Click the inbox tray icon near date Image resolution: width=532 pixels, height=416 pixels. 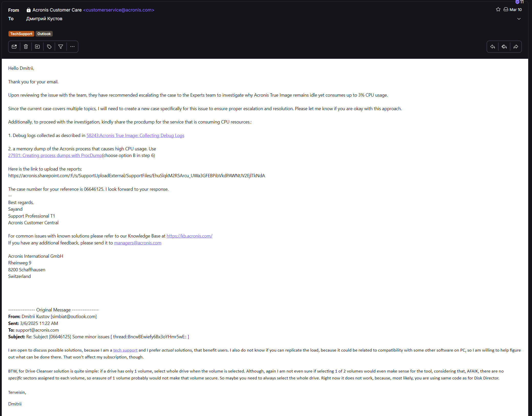coord(506,9)
